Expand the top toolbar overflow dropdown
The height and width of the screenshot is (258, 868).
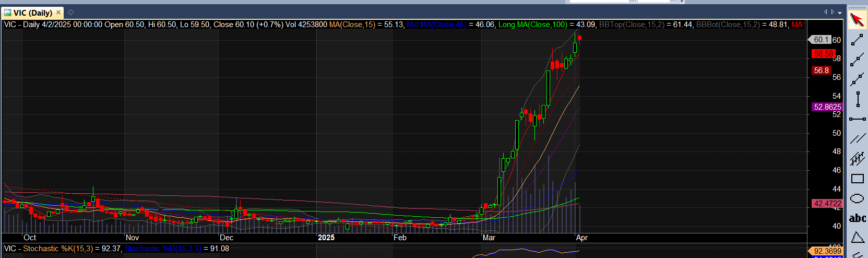click(x=682, y=2)
